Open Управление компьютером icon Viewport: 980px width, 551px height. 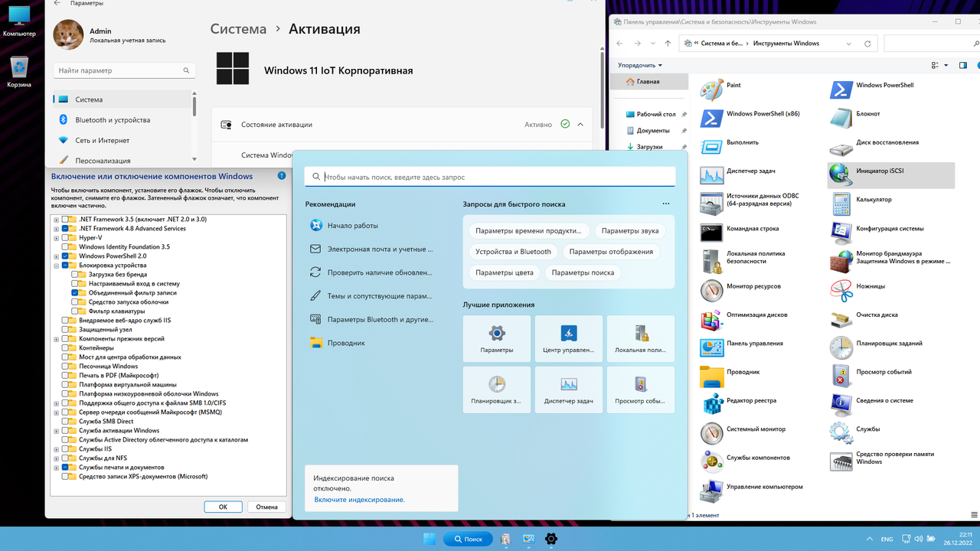click(x=711, y=491)
